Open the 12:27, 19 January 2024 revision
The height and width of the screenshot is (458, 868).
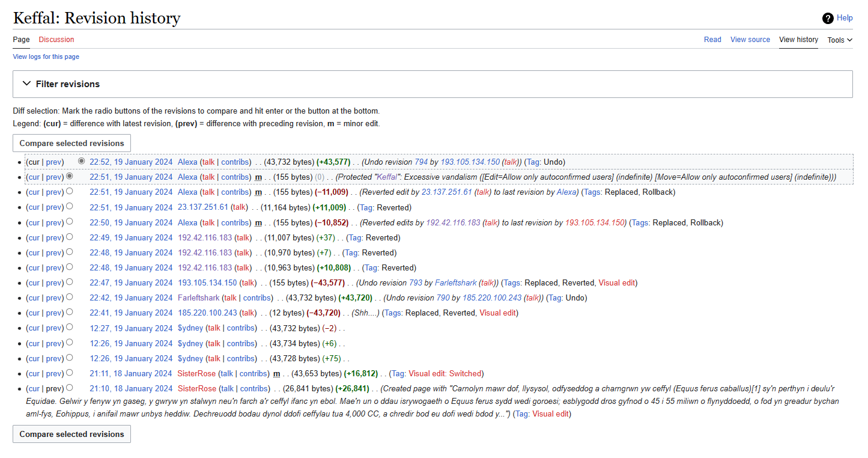[131, 329]
